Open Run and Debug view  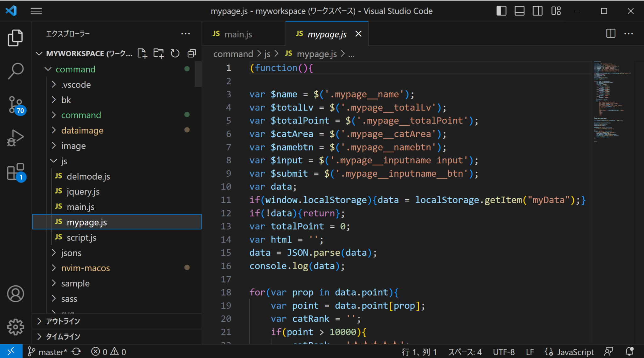pyautogui.click(x=15, y=138)
